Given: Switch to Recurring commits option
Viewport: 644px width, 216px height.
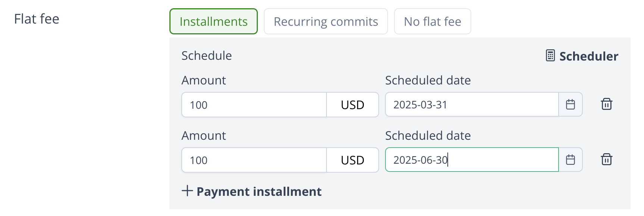Looking at the screenshot, I should (326, 22).
